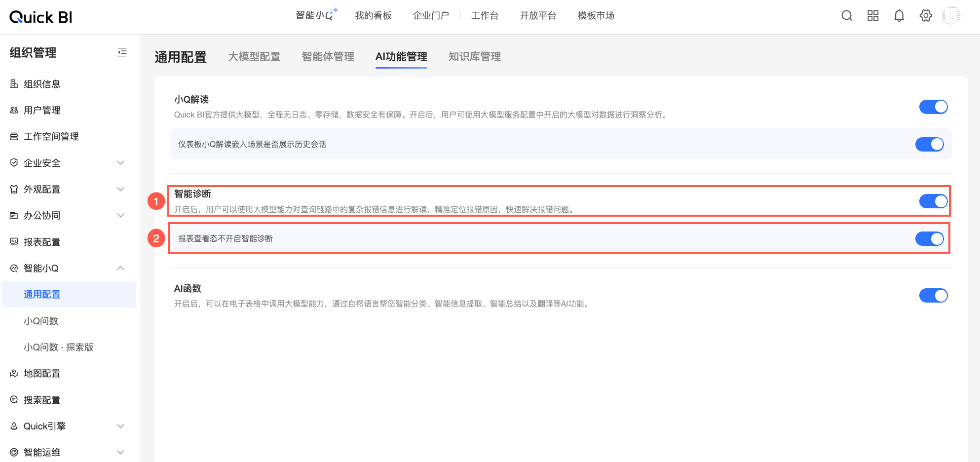Click the 小Q解读 section heading

point(191,100)
